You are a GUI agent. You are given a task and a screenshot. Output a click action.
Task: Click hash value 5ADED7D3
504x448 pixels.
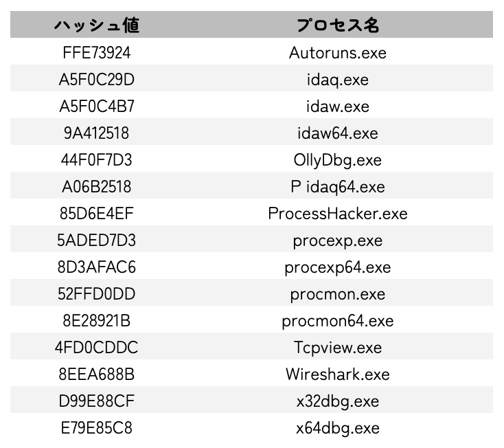(x=96, y=240)
